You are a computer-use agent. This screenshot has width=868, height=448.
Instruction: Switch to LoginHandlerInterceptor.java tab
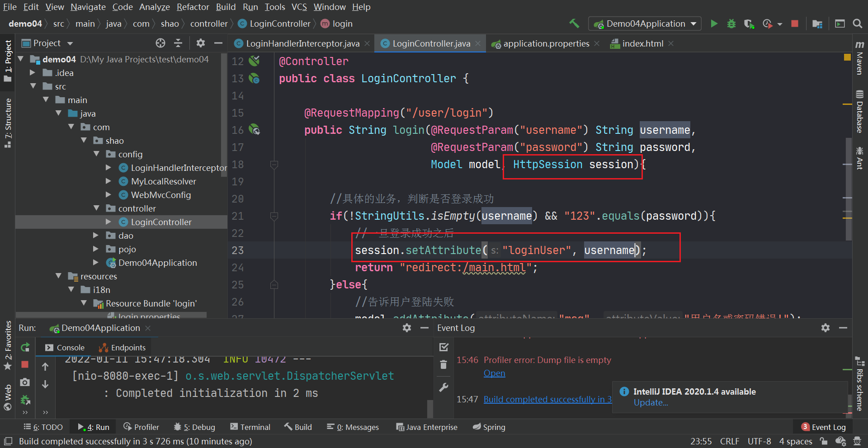coord(302,43)
